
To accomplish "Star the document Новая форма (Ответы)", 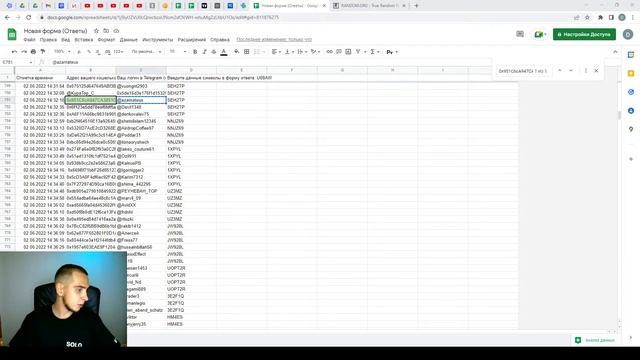I will coord(96,31).
